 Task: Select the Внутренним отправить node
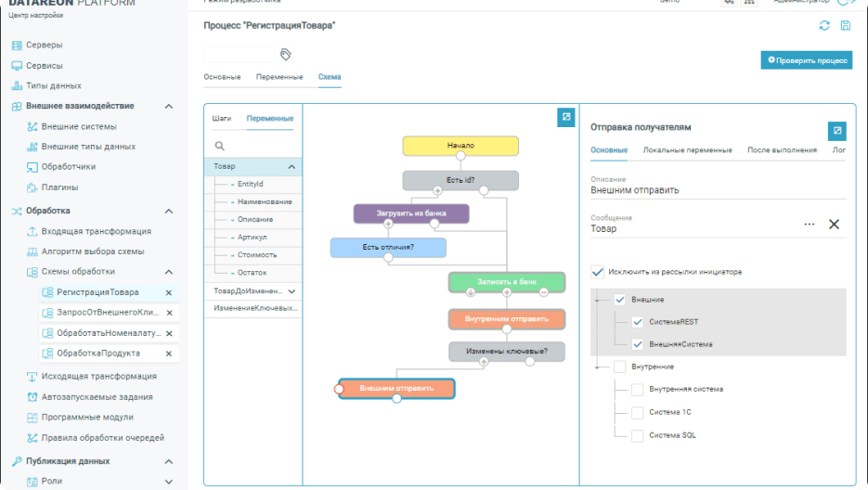[x=507, y=319]
